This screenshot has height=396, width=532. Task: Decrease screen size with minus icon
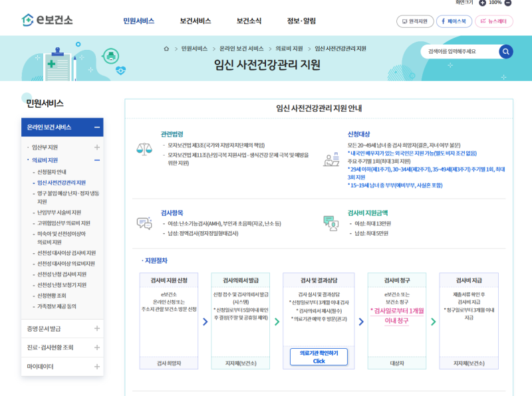pyautogui.click(x=508, y=3)
